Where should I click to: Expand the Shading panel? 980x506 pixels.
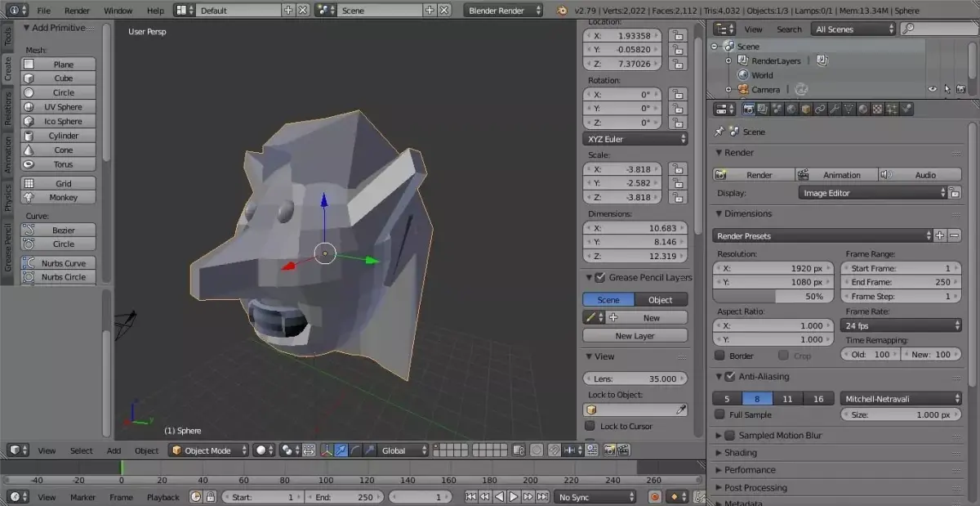[740, 452]
